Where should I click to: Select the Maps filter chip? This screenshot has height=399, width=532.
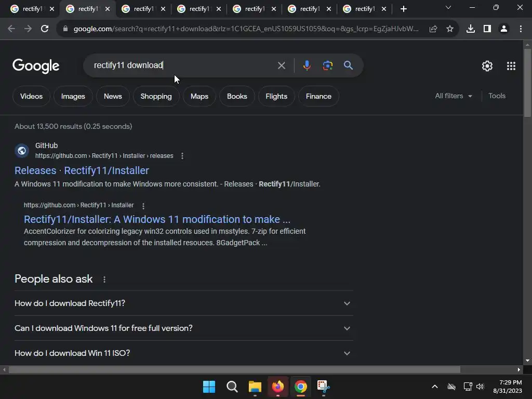click(199, 96)
